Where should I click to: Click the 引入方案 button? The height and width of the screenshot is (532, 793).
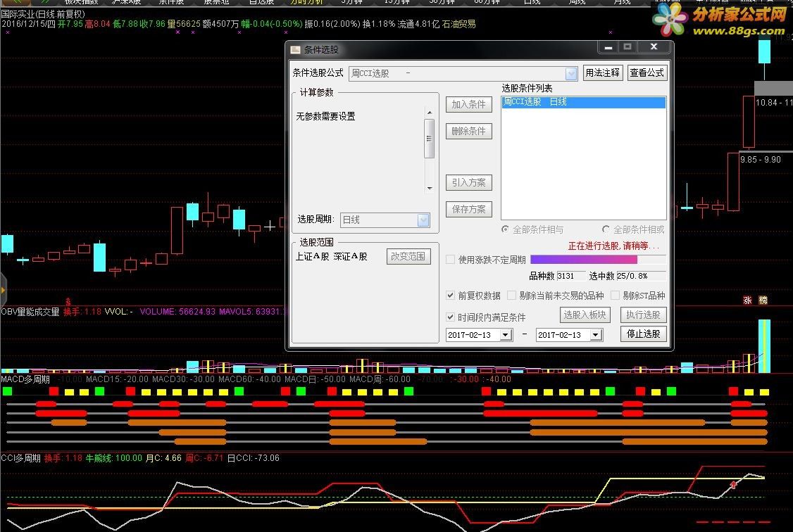coord(469,182)
